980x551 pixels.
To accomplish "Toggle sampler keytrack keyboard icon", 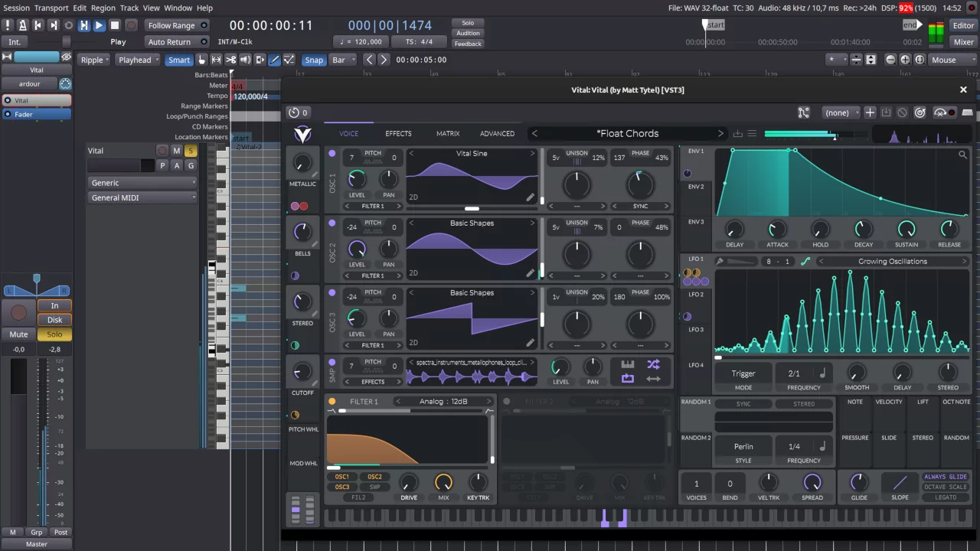I will 628,364.
